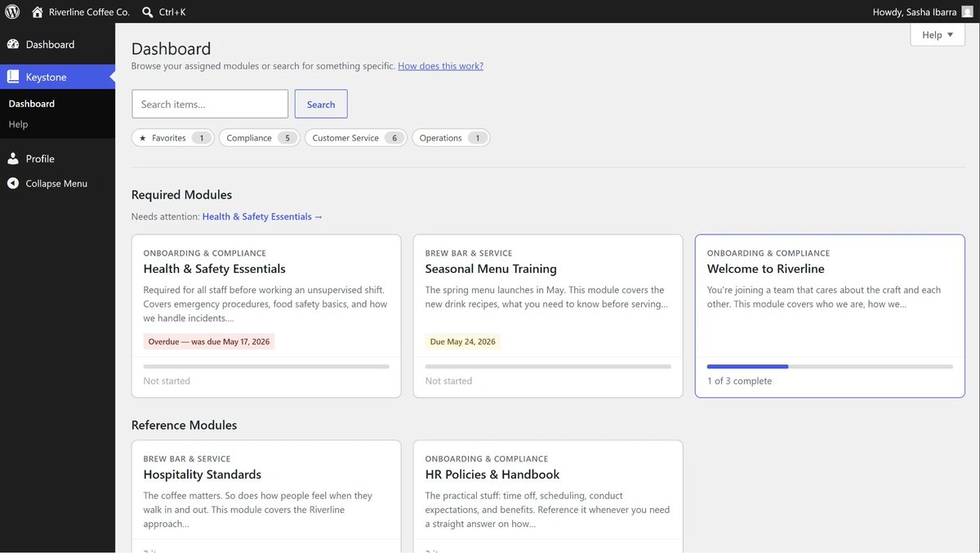
Task: Click the 'Overdue — was due May 17, 2026' badge
Action: pyautogui.click(x=209, y=341)
